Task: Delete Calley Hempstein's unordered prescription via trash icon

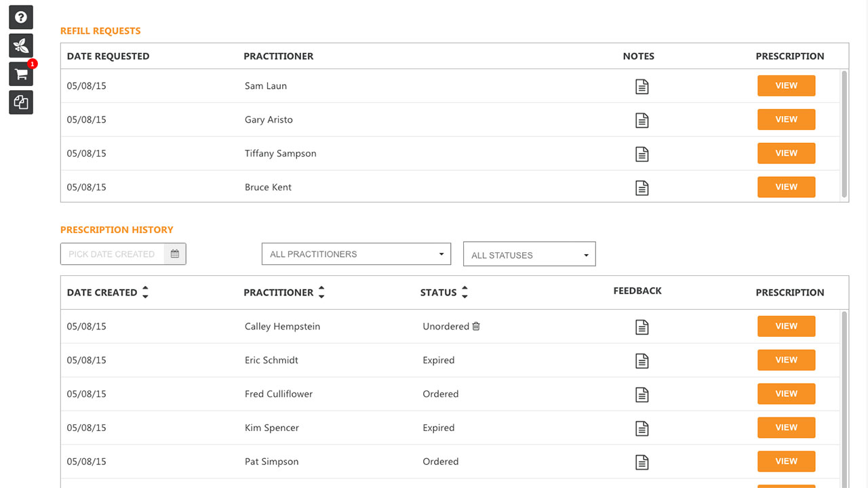Action: [x=476, y=326]
